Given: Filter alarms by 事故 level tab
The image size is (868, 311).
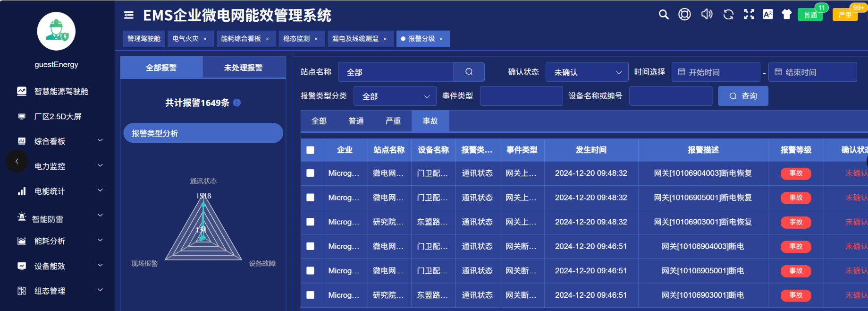Looking at the screenshot, I should tap(430, 121).
